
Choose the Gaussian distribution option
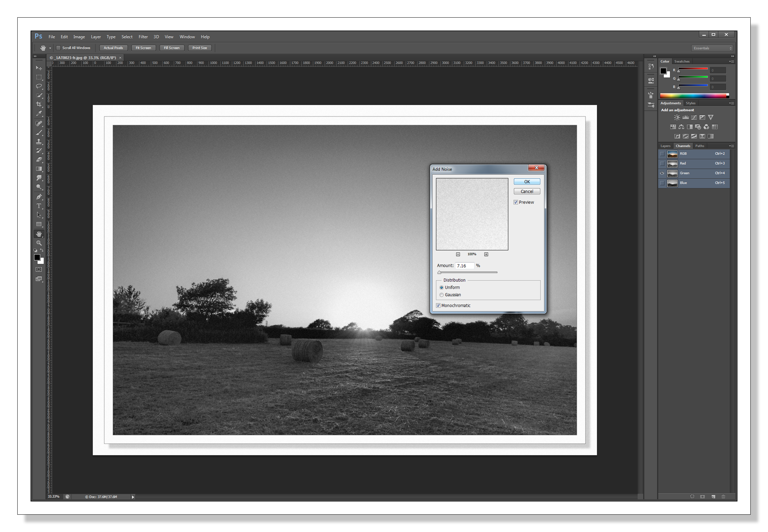tap(441, 295)
